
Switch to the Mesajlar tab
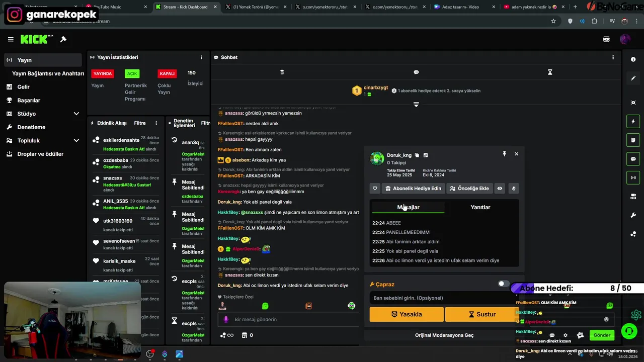point(408,207)
